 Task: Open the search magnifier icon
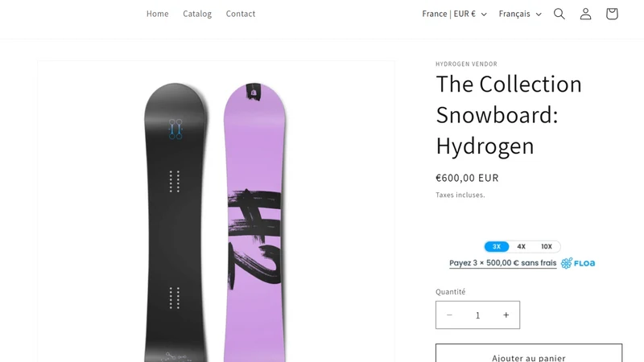click(559, 14)
